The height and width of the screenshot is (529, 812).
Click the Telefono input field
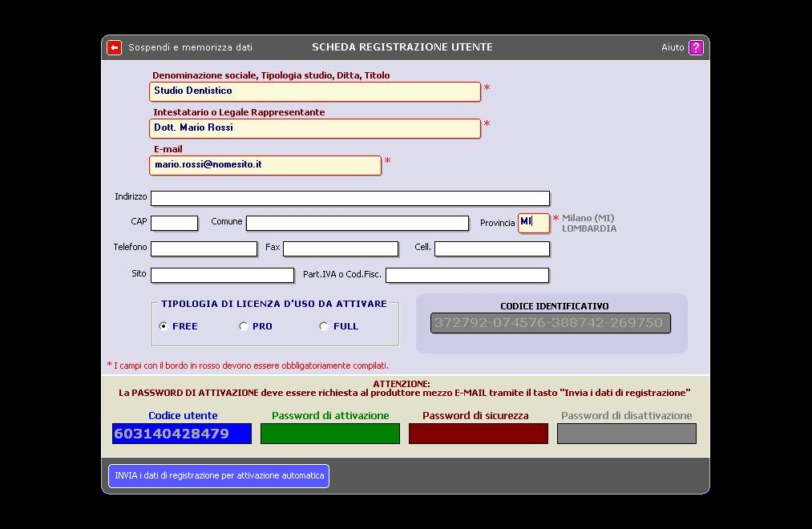[204, 249]
